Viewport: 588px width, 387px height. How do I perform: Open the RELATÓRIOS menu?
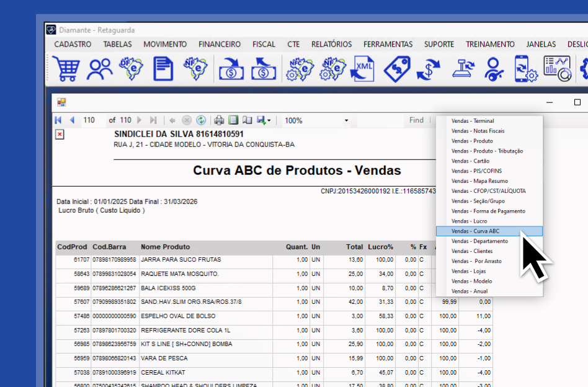pos(331,44)
